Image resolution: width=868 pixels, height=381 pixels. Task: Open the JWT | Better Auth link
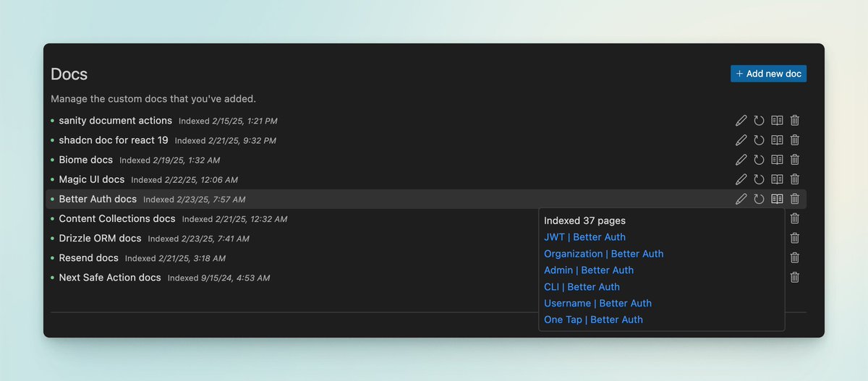click(x=584, y=237)
